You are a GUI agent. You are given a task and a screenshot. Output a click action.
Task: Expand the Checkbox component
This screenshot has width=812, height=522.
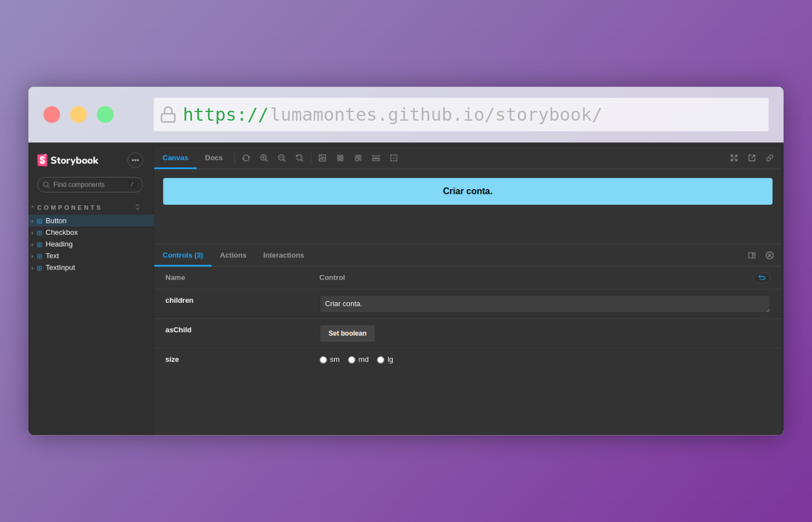pos(91,233)
